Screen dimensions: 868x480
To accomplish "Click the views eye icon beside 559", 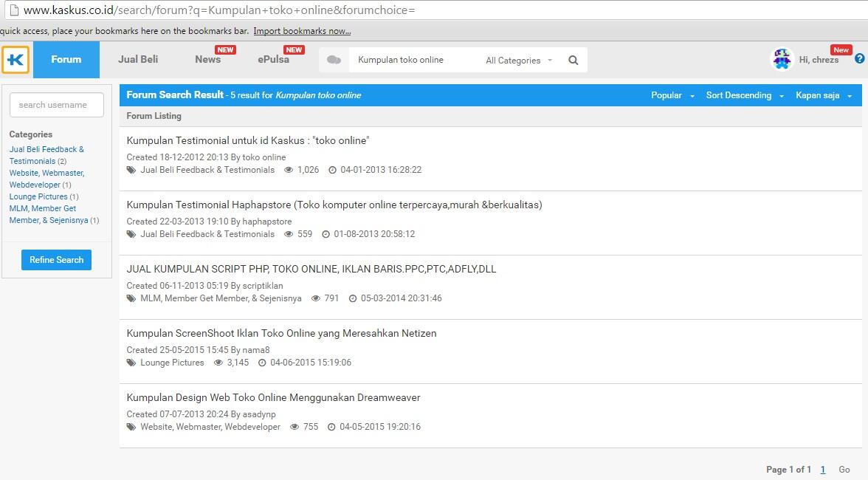I will tap(289, 234).
